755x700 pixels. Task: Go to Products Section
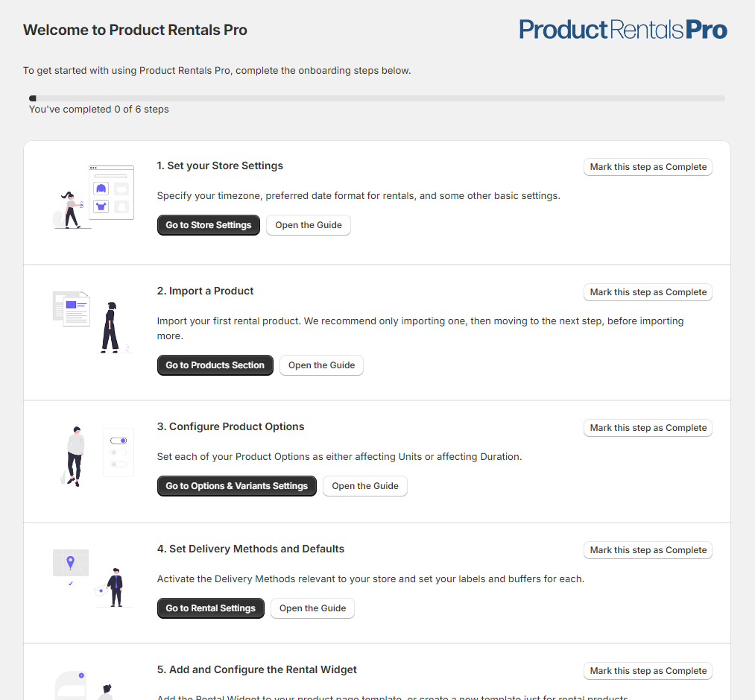tap(215, 365)
